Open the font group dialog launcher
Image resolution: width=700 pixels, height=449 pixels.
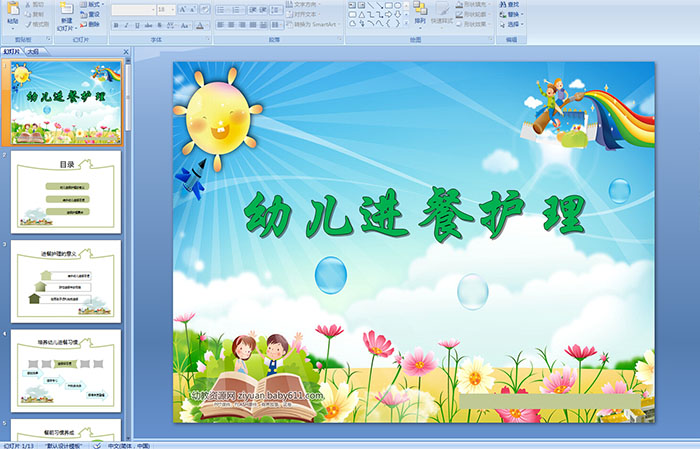208,40
